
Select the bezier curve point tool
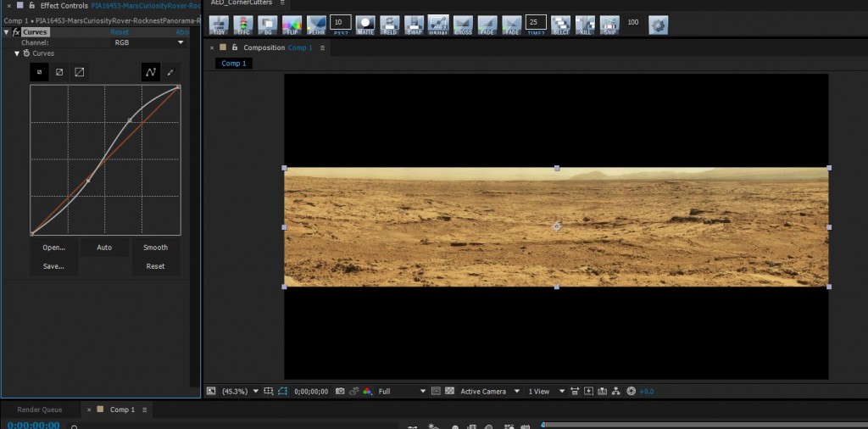click(151, 72)
